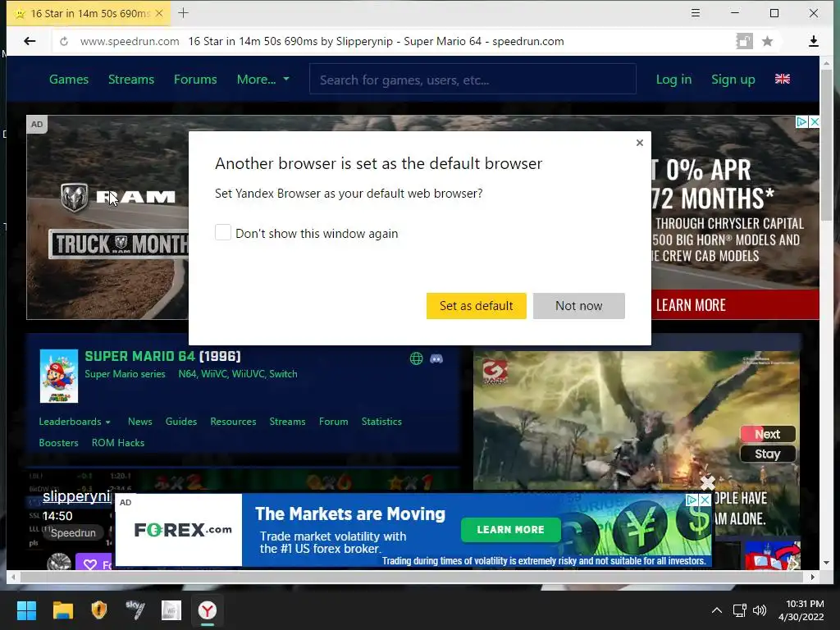
Task: Open the shield security app in taskbar
Action: click(x=99, y=610)
